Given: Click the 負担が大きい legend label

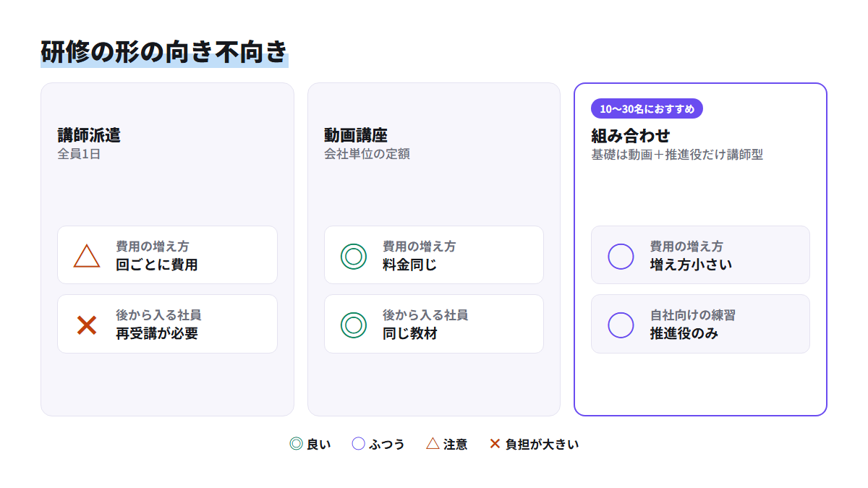Looking at the screenshot, I should point(542,444).
